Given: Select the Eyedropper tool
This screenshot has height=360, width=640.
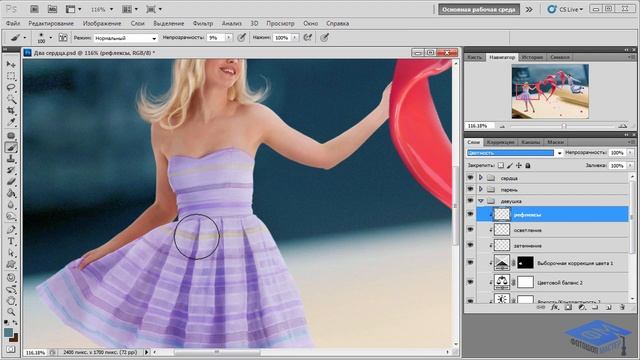Looking at the screenshot, I should coord(11,122).
